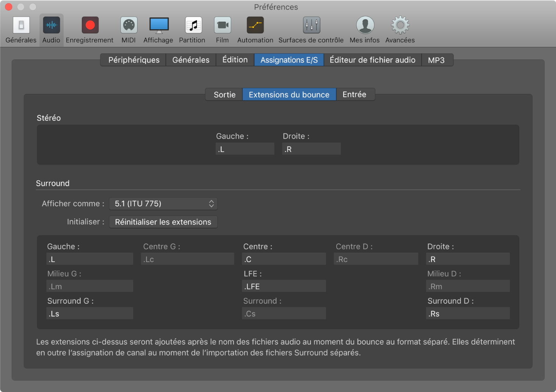Switch to the Édition tab
This screenshot has height=392, width=556.
[235, 60]
